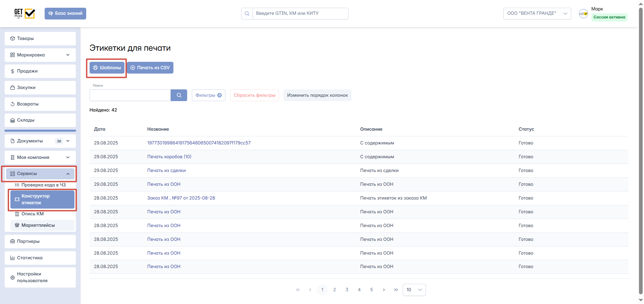
Task: Open Настройки пользователя
Action: click(x=40, y=277)
